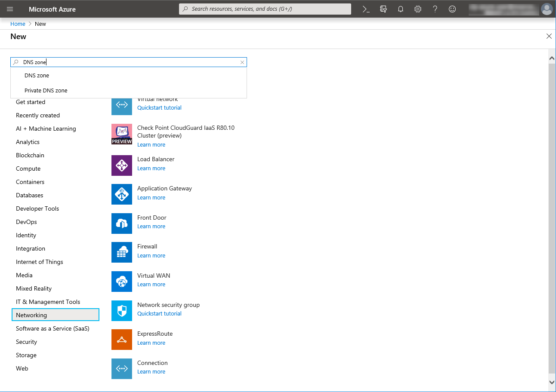Clear the marketplace search box text

(242, 62)
